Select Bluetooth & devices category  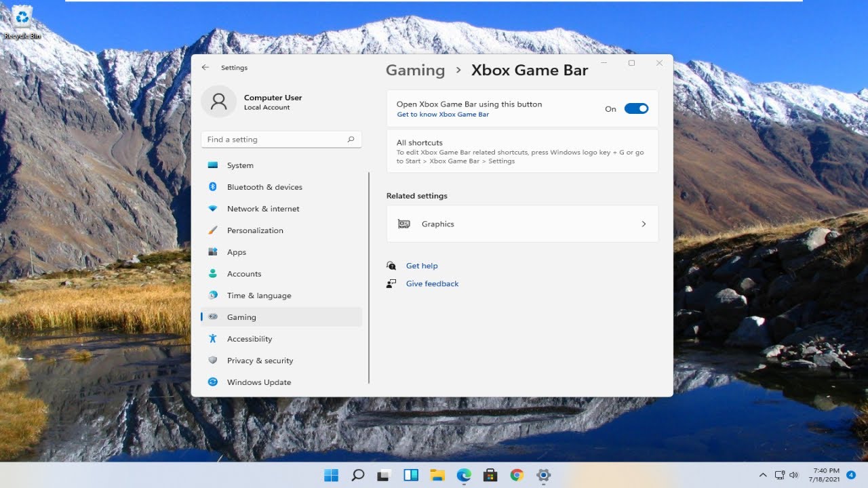281,187
